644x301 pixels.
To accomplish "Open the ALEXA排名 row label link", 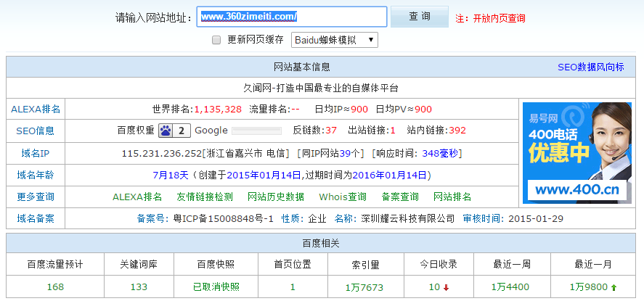I will [36, 109].
